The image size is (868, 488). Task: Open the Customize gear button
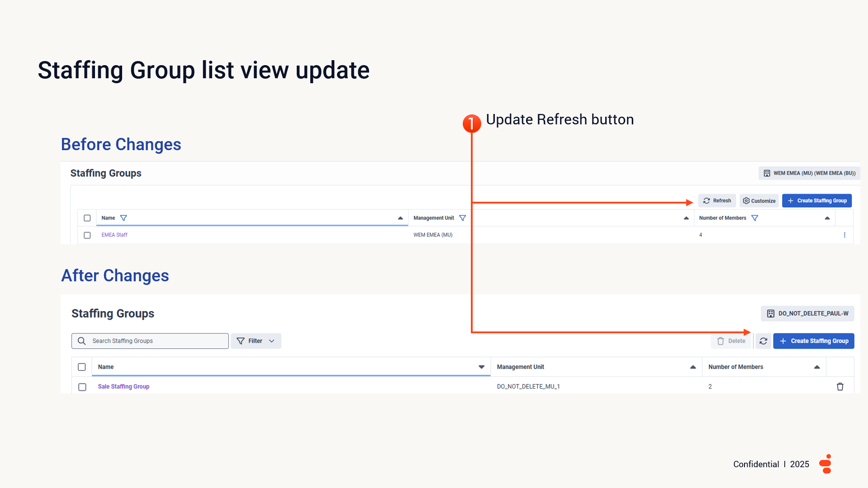[759, 201]
